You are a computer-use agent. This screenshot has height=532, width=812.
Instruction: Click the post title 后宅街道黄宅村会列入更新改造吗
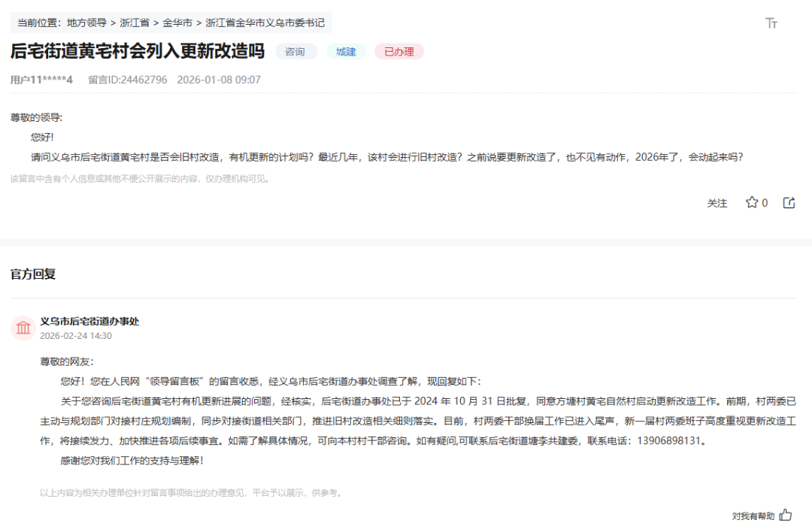tap(138, 51)
